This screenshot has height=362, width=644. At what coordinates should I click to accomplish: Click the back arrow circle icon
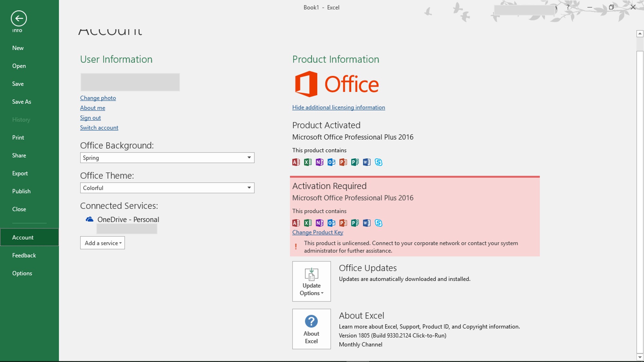(x=19, y=18)
